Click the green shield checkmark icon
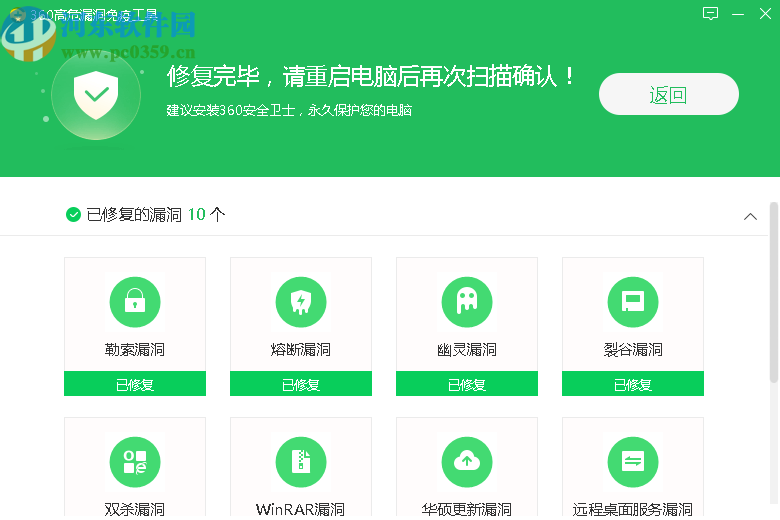The width and height of the screenshot is (780, 520). [96, 95]
